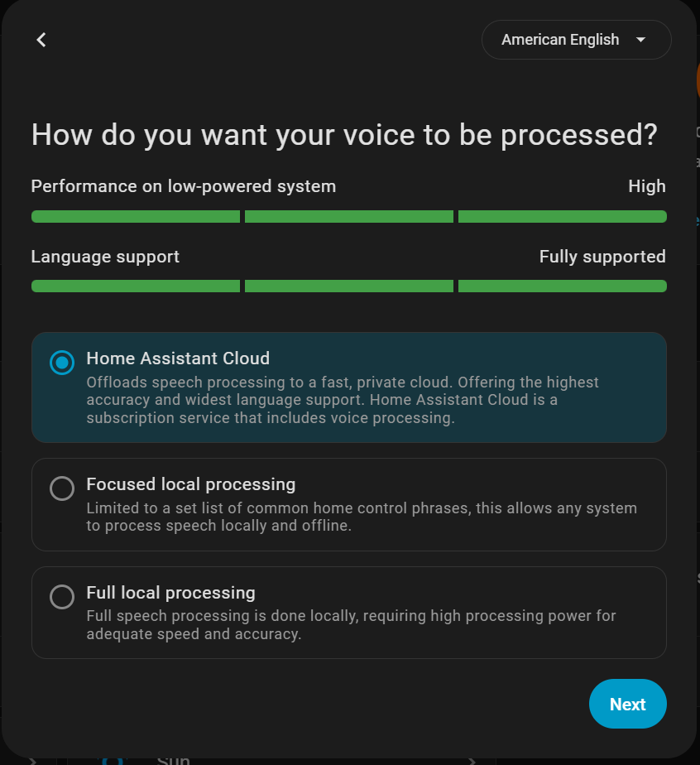
Task: Select the Home Assistant Cloud radio button
Action: tap(62, 363)
